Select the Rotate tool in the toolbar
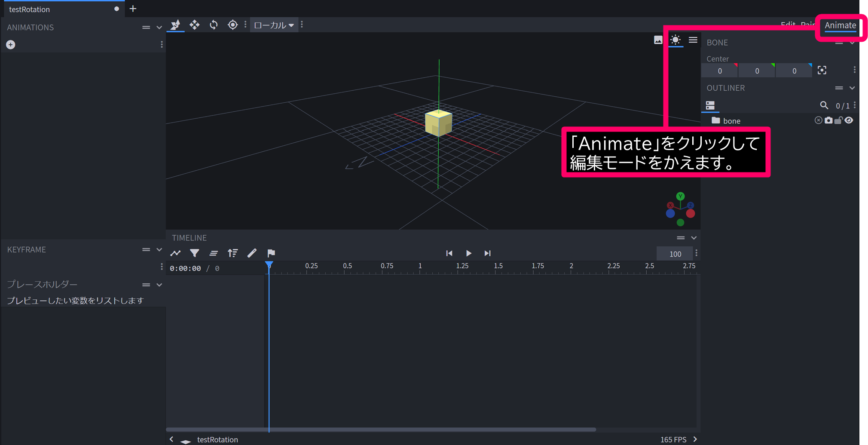Screen dimensions: 868x445 point(214,25)
